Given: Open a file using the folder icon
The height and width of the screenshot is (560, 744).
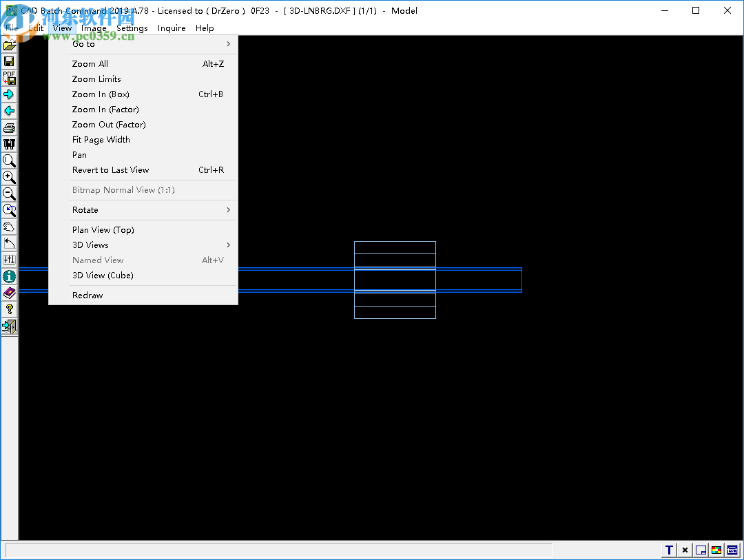Looking at the screenshot, I should coord(9,45).
